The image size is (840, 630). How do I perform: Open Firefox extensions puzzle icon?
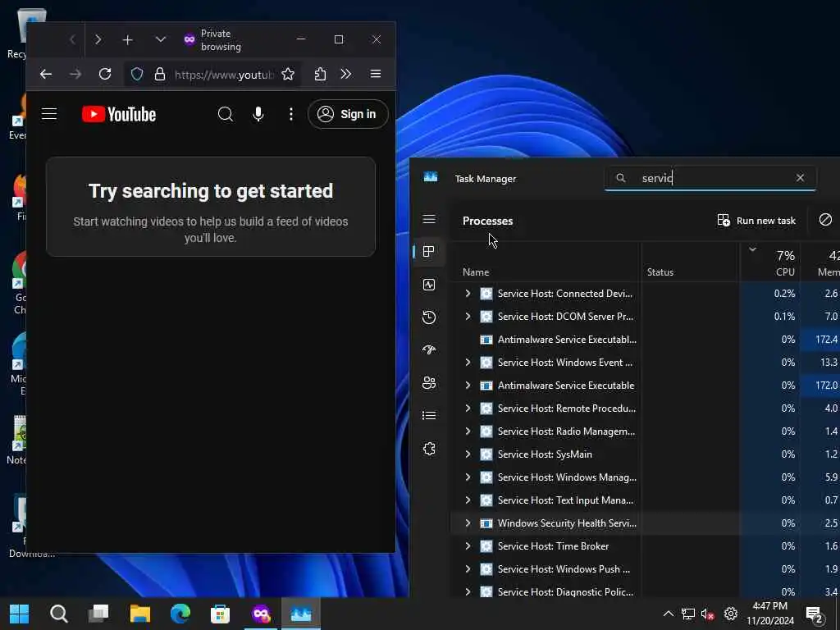pos(321,74)
